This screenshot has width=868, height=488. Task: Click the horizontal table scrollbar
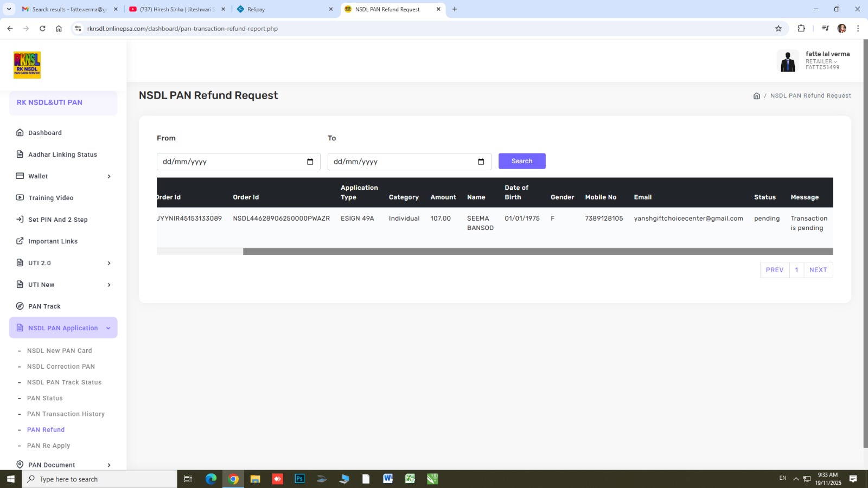[x=537, y=252]
